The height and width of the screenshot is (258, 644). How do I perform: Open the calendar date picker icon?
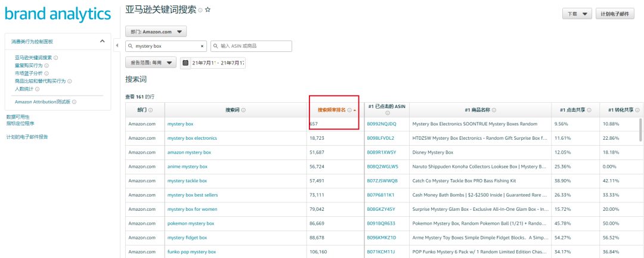tap(185, 63)
